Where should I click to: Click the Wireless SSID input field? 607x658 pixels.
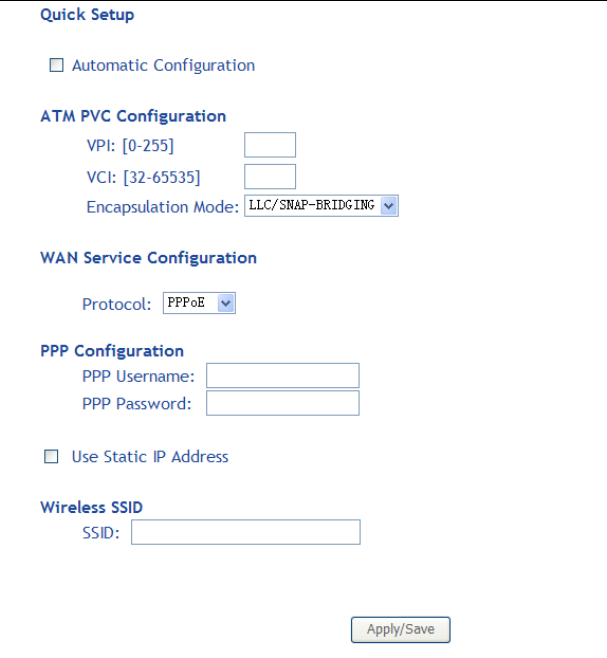[245, 533]
